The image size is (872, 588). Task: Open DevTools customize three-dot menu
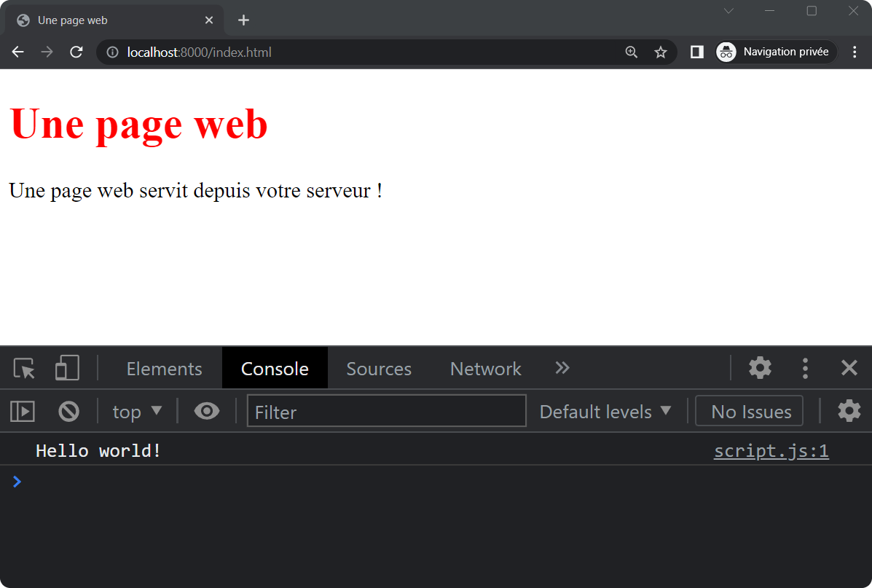tap(805, 368)
